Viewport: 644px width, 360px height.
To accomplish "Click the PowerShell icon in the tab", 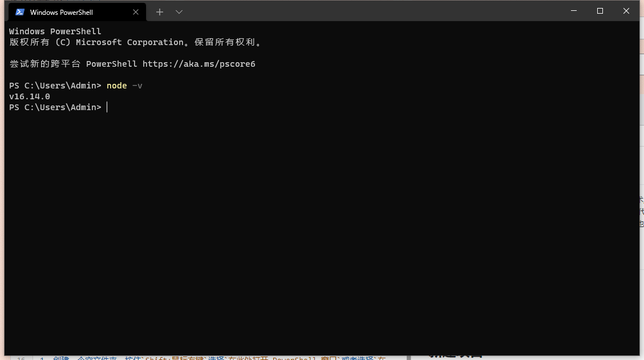I will [x=20, y=12].
